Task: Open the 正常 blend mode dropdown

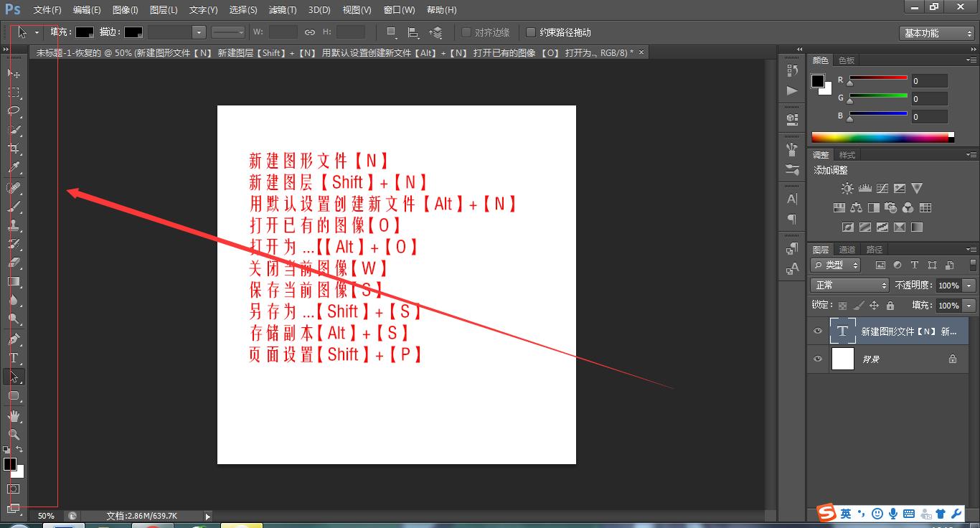Action: (850, 286)
